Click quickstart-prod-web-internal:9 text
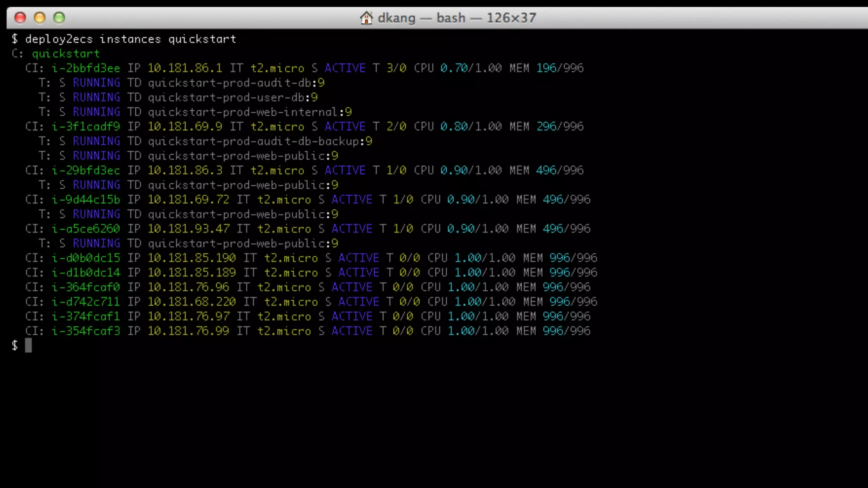868x488 pixels. [249, 112]
